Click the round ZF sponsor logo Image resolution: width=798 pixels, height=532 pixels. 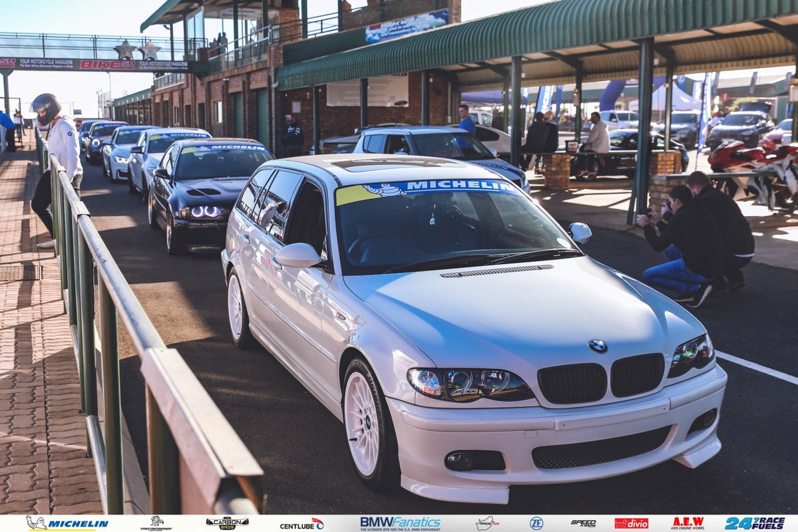pos(536,523)
